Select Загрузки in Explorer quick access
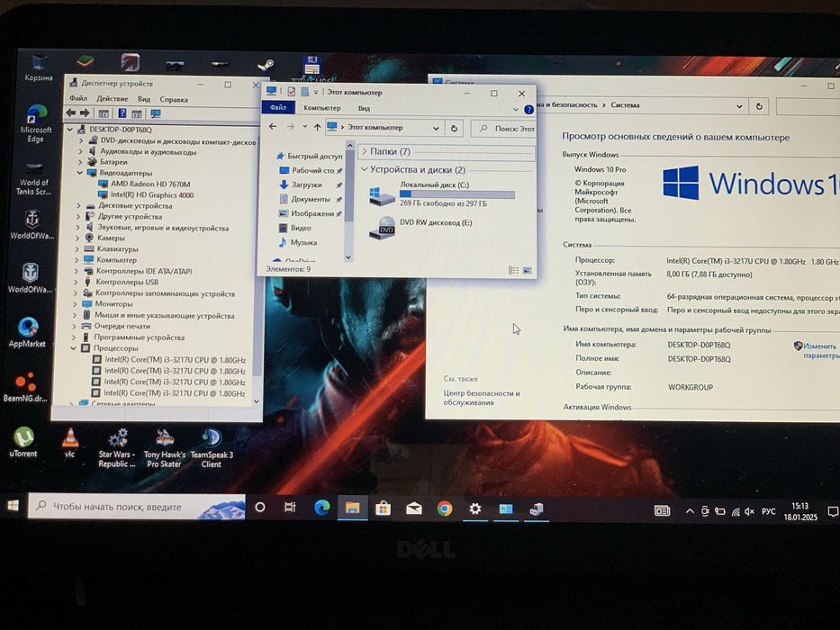Viewport: 840px width, 630px height. click(306, 184)
